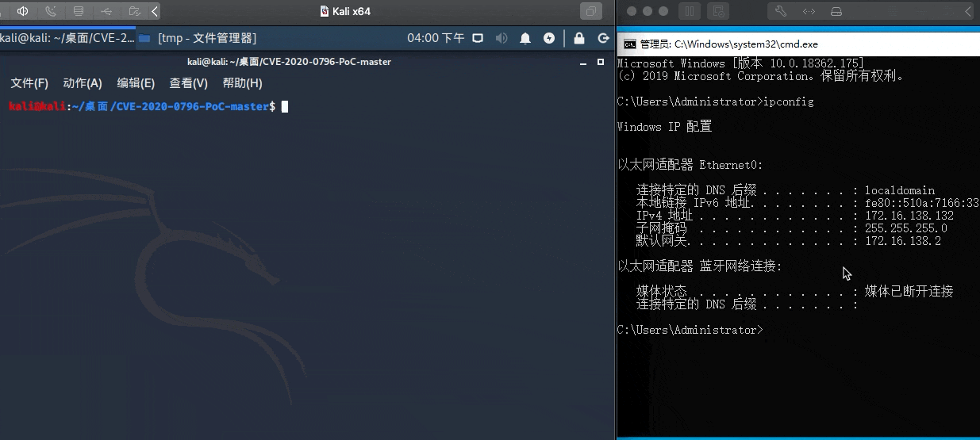Image resolution: width=980 pixels, height=440 pixels.
Task: Open the Kali log out icon
Action: point(603,38)
